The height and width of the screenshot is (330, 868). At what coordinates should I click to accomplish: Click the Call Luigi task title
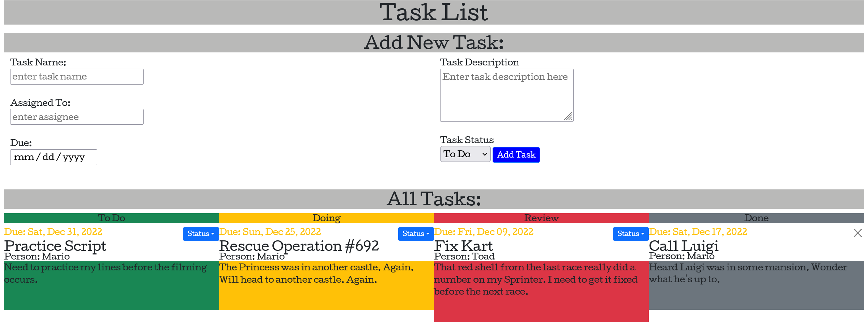click(x=683, y=246)
